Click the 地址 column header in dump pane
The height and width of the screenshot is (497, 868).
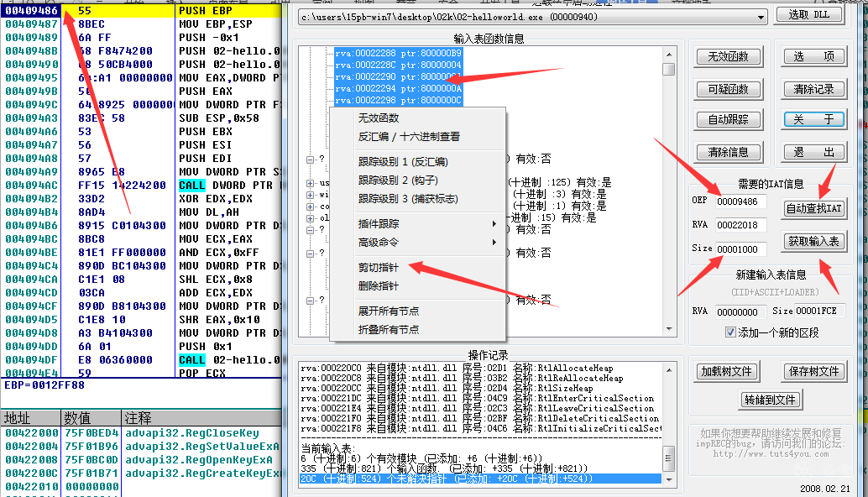(30, 418)
